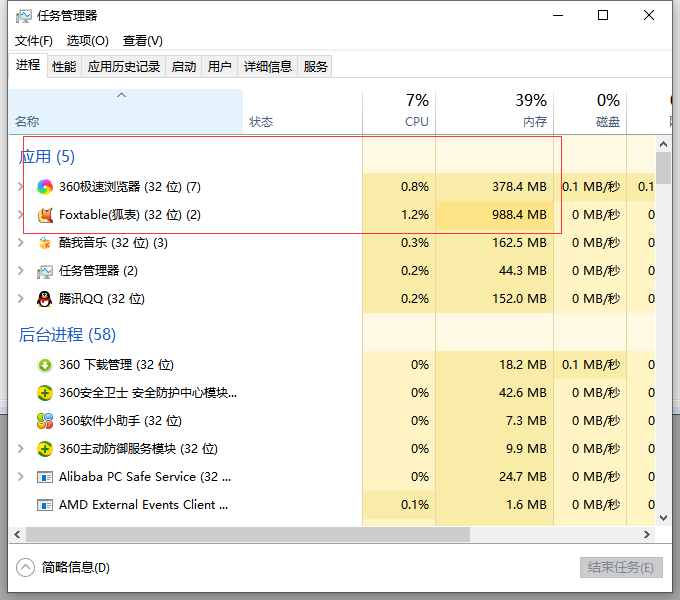Expand the Alibaba PC Safe Service group
This screenshot has height=600, width=680.
point(20,477)
